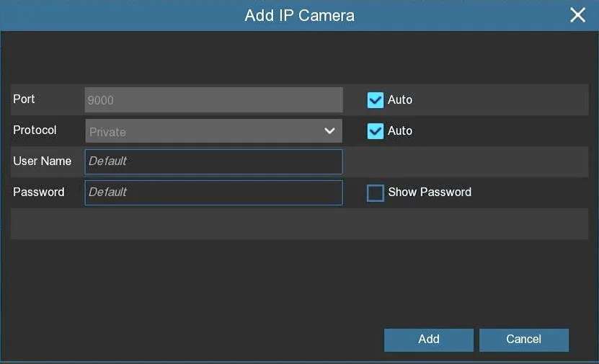Click the Port field showing 9000
The height and width of the screenshot is (364, 599).
point(213,100)
